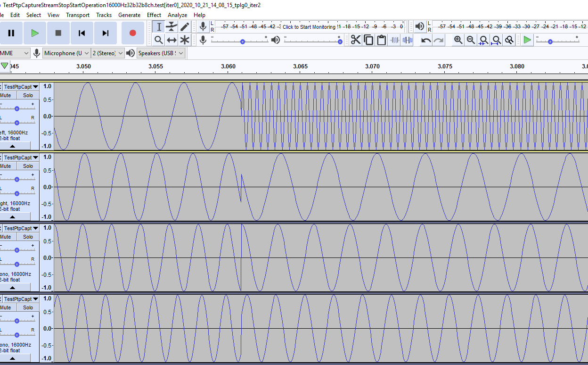Zoom in using the plus magnifier
Screen dimensions: 588x365
pos(458,40)
